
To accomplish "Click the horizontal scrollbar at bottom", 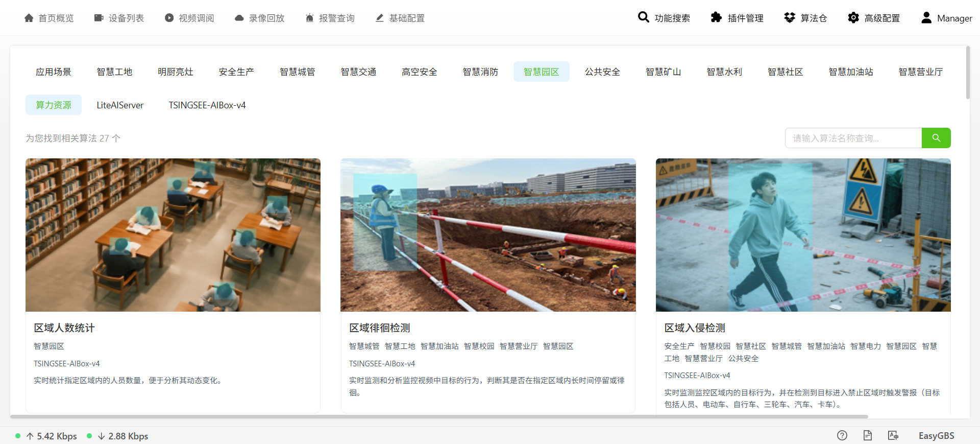I will pos(439,416).
